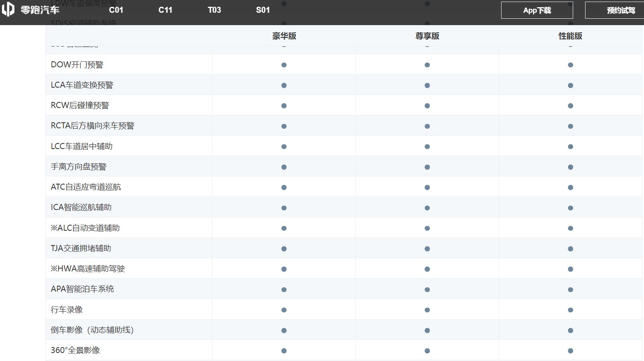The image size is (644, 361).
Task: Click the 手离方向盘预警 row label
Action: (x=79, y=167)
